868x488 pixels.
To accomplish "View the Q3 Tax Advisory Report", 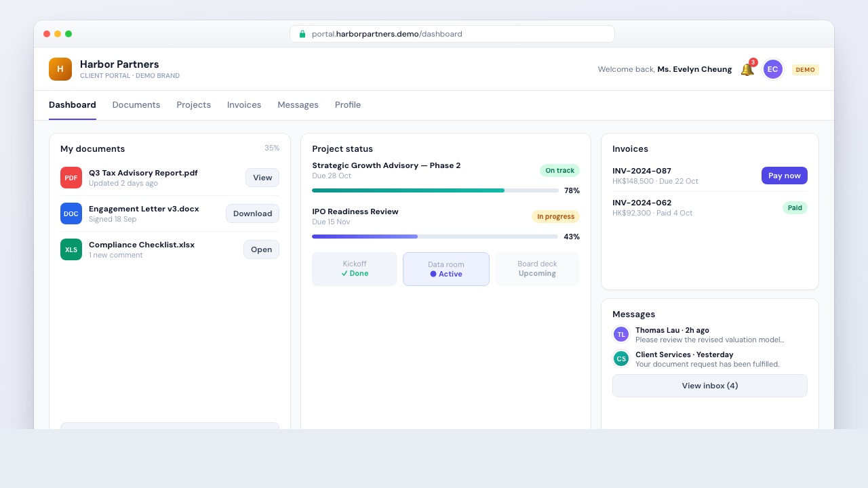I will pos(262,178).
